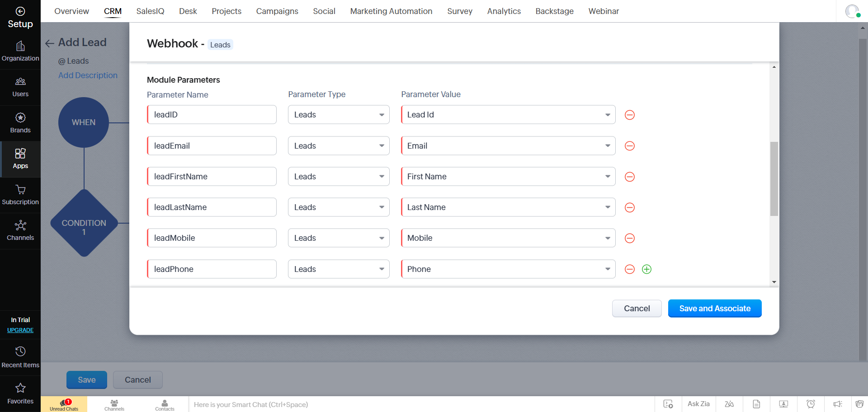Open Parameter Type dropdown for leadFirstName

point(339,177)
